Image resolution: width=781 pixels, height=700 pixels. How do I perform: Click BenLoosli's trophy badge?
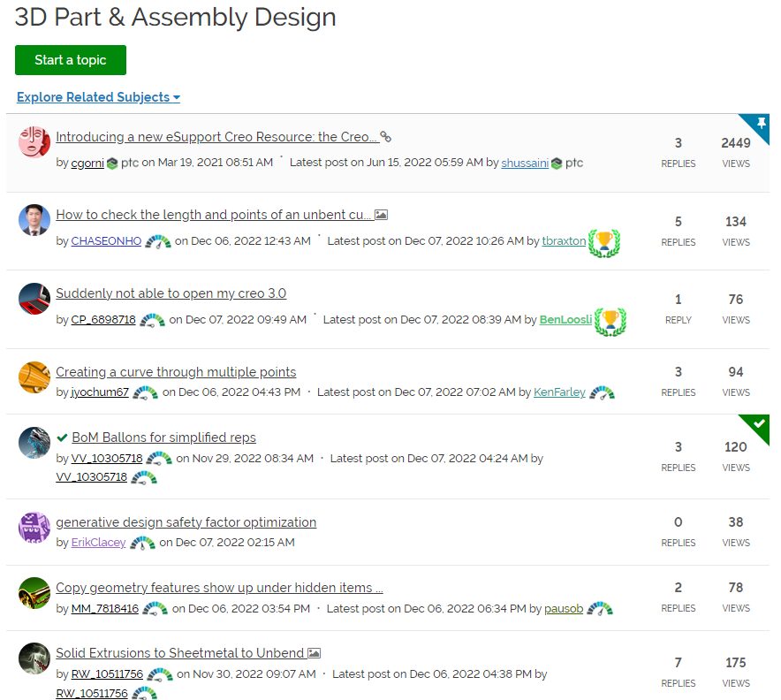click(x=610, y=322)
